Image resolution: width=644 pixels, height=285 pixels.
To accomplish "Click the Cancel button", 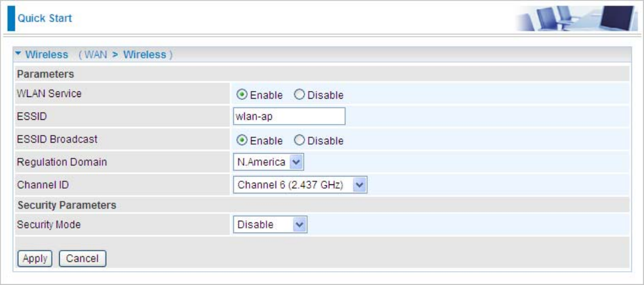I will tap(83, 258).
